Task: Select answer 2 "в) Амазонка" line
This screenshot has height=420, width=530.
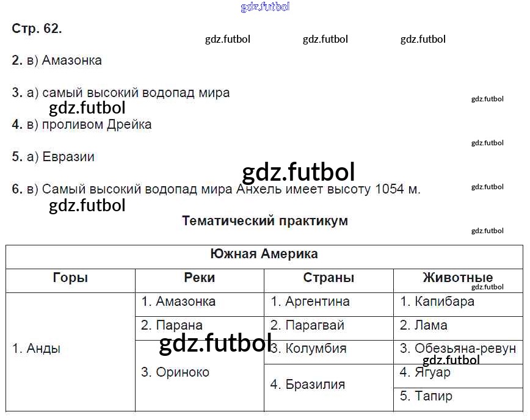Action: coord(57,60)
